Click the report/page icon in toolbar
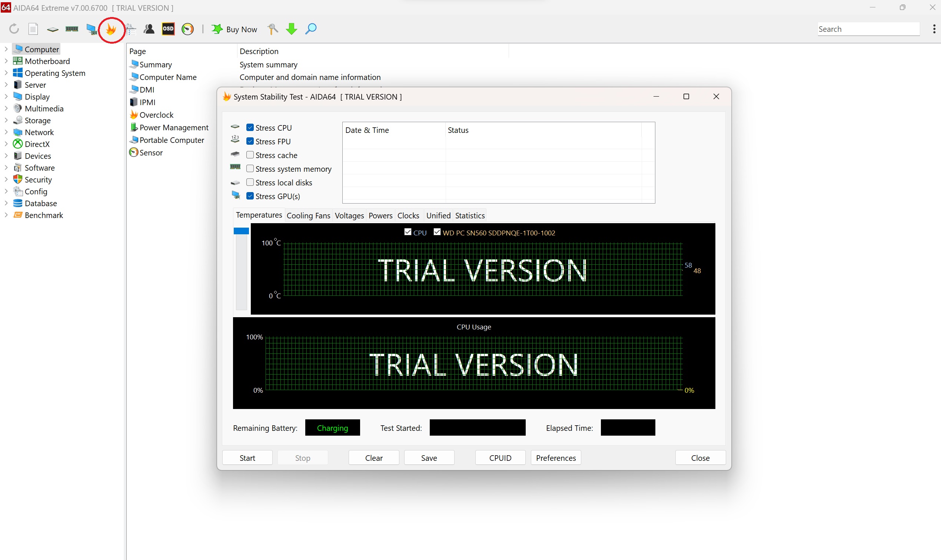 pyautogui.click(x=33, y=29)
